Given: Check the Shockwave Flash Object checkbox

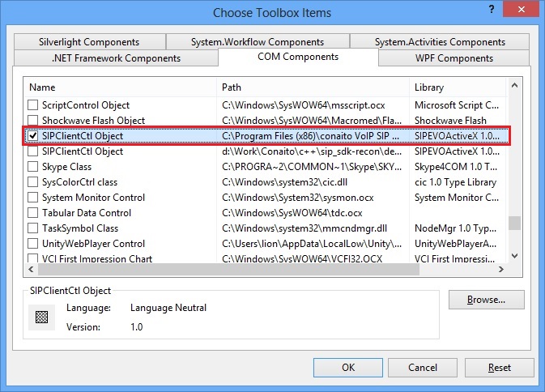Looking at the screenshot, I should (x=32, y=121).
